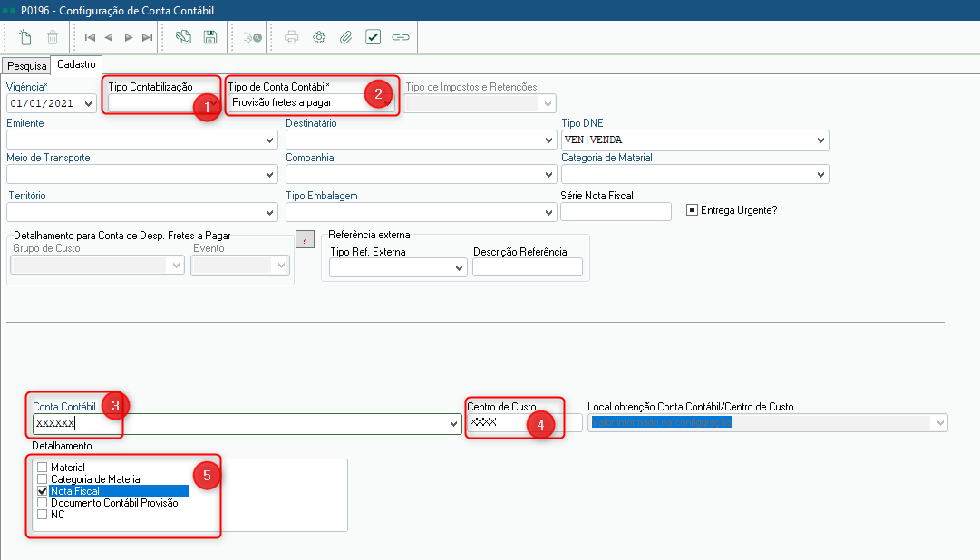The width and height of the screenshot is (980, 560).
Task: Uncheck the Nota Fiscal checkbox
Action: (43, 490)
